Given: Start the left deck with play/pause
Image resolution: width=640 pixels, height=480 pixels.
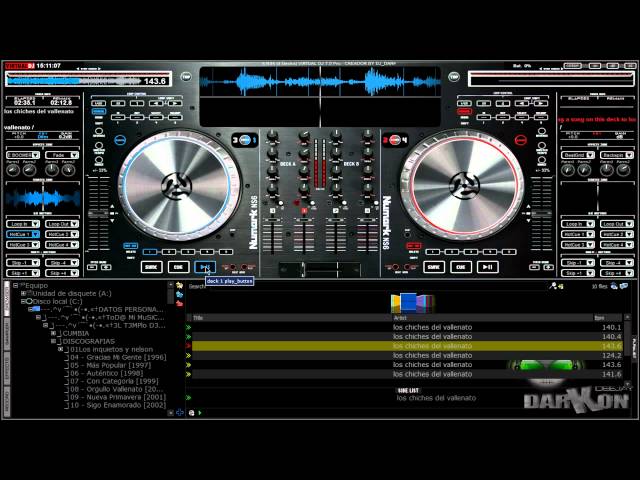Looking at the screenshot, I should click(205, 267).
